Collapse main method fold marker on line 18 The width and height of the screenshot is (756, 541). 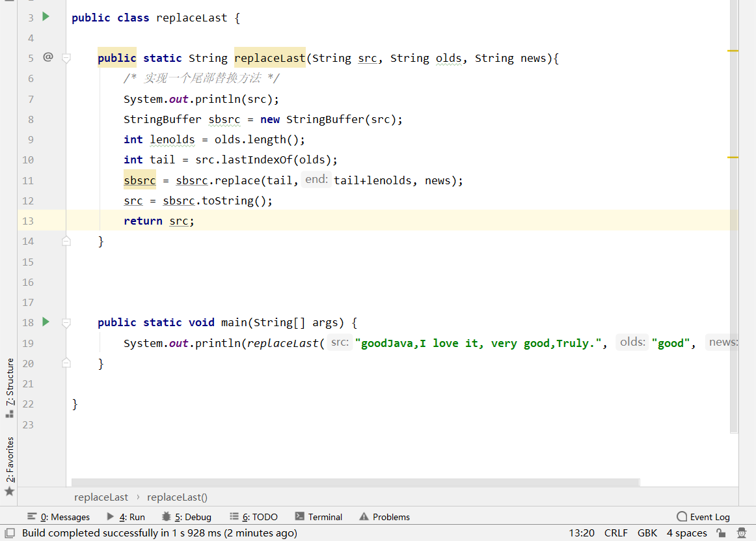tap(66, 323)
